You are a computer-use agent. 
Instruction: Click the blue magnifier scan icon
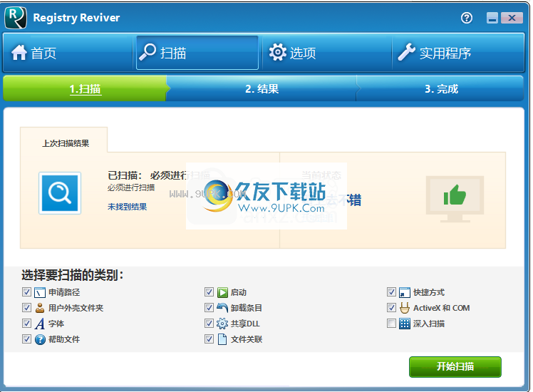coord(60,193)
